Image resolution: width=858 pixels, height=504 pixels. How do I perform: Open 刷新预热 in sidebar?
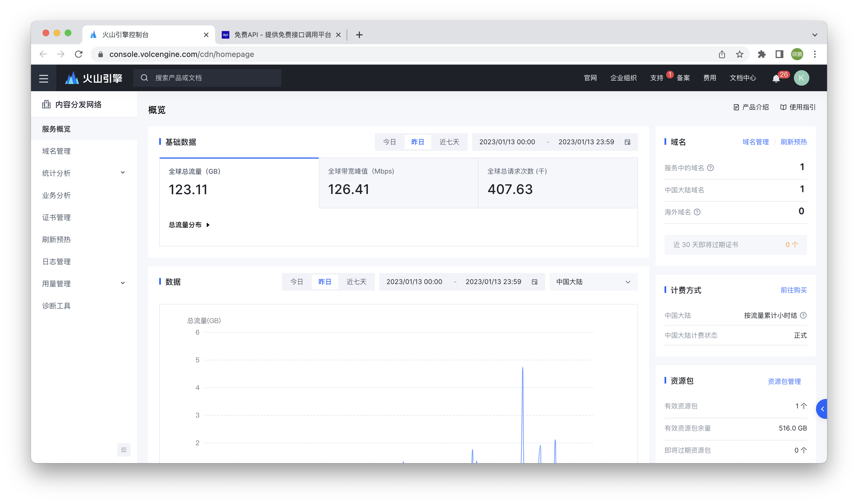(x=84, y=239)
